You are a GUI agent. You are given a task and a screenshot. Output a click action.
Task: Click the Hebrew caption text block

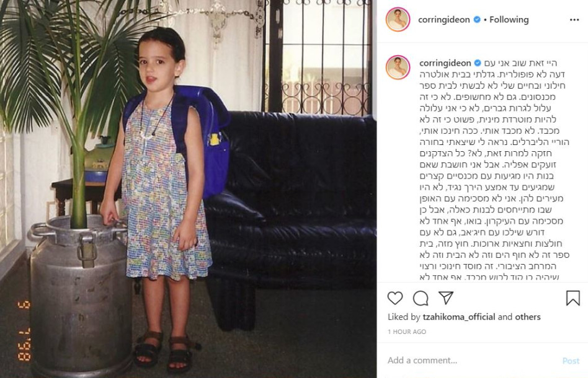(494, 170)
